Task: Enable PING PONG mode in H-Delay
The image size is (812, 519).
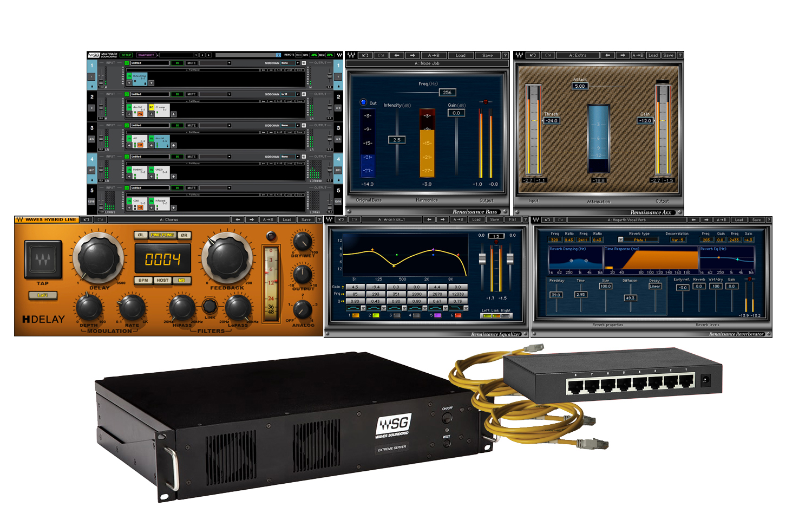Action: (162, 235)
